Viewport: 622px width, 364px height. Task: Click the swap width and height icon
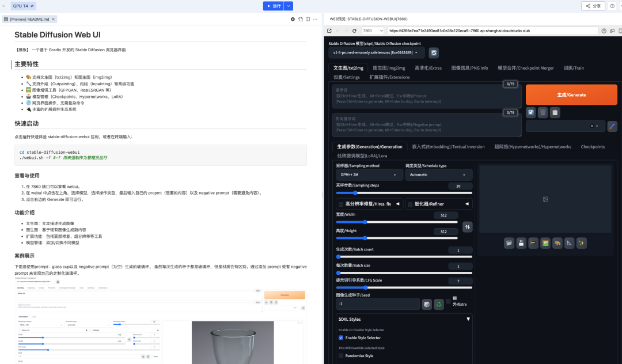[468, 227]
